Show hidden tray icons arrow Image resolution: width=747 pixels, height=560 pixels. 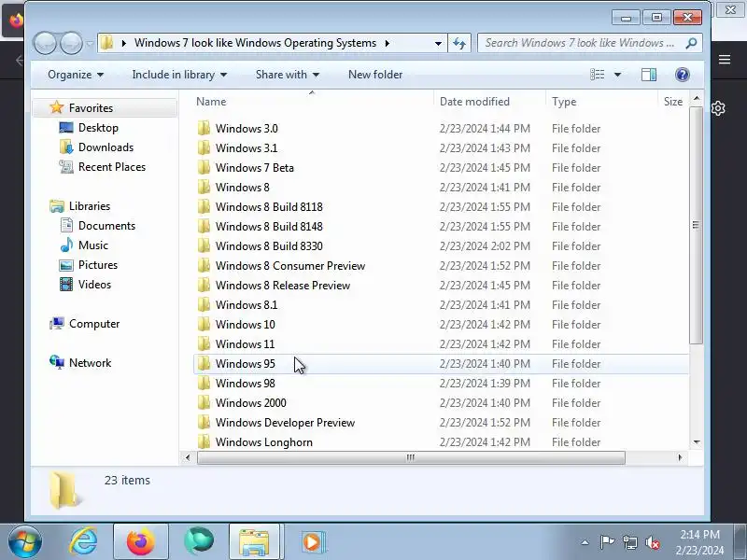585,542
